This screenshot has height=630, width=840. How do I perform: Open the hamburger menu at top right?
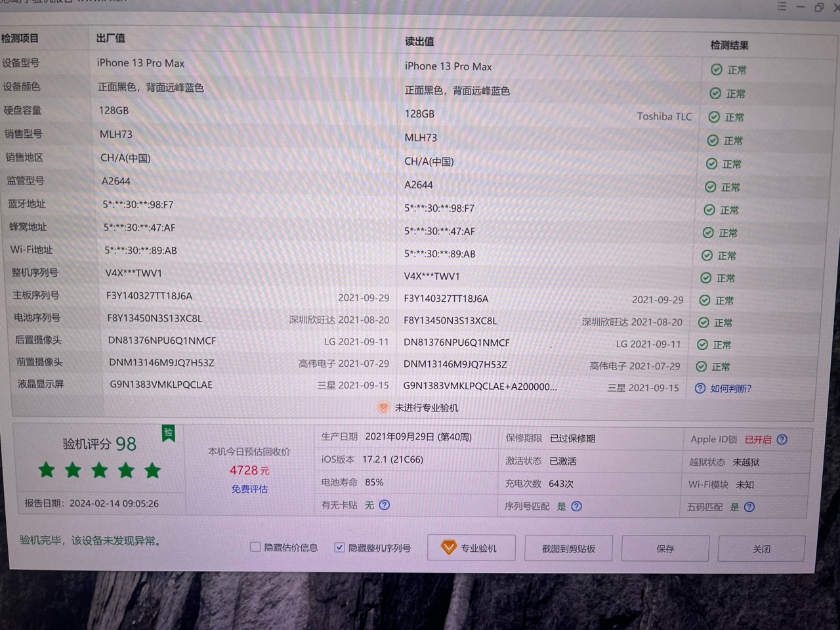click(782, 7)
